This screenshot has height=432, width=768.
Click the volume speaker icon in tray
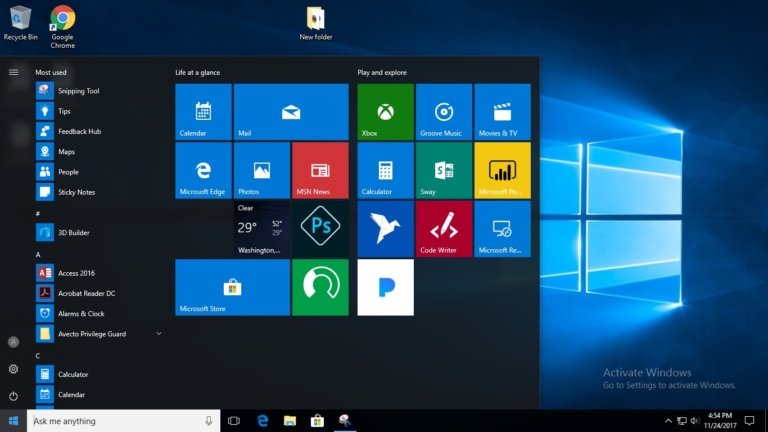(695, 421)
